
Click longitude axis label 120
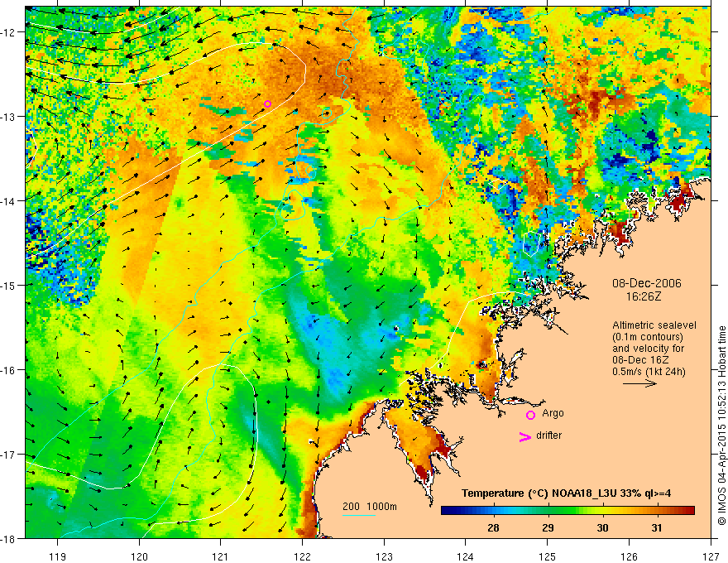coord(139,556)
